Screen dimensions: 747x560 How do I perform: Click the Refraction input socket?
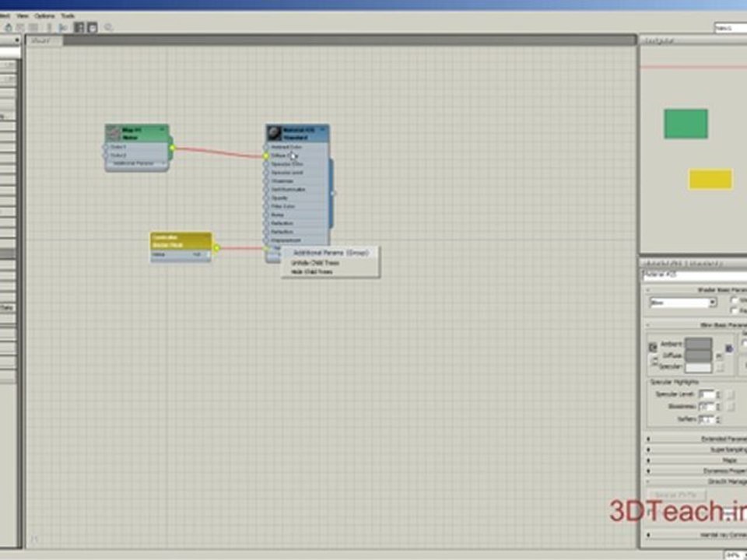[x=266, y=232]
